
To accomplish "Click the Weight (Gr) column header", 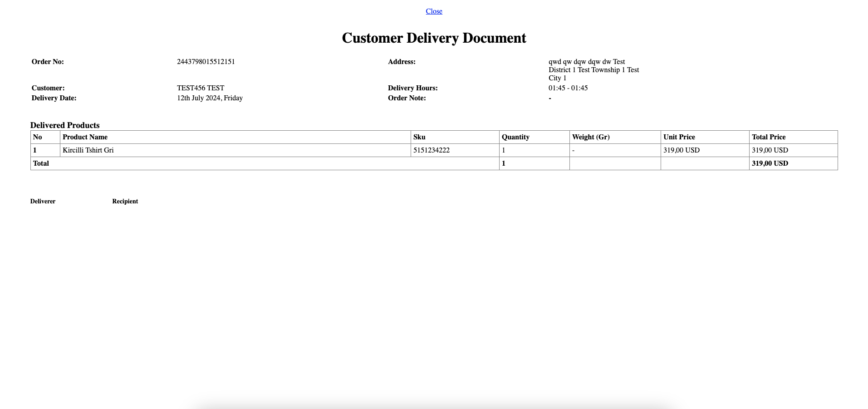I will point(590,137).
